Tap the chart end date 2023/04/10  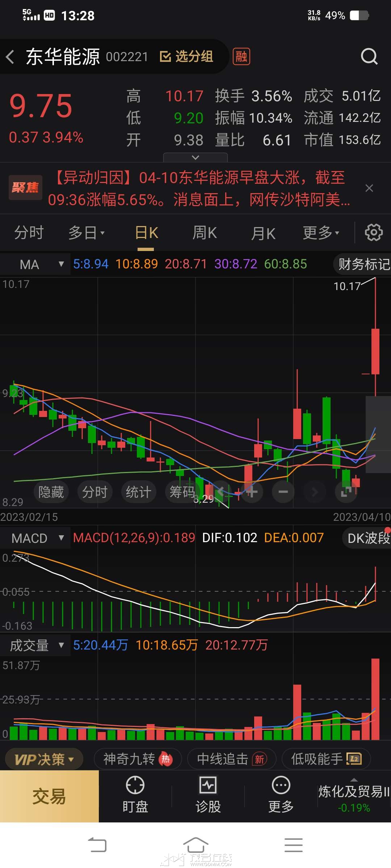(x=362, y=517)
